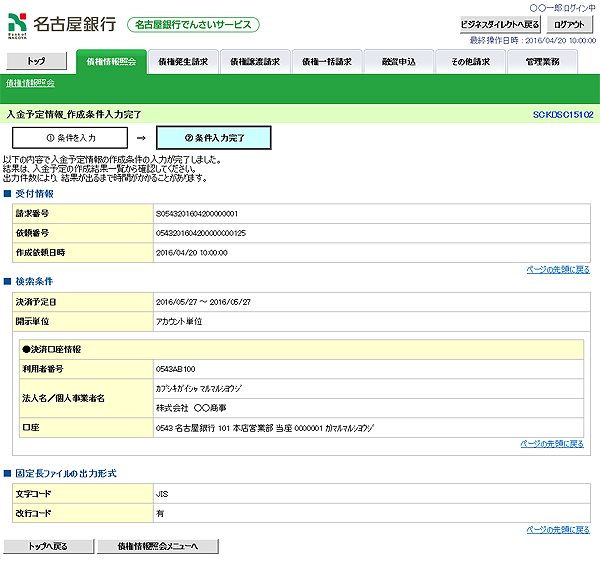This screenshot has height=562, width=600.
Task: Select the その他請求 tab
Action: (x=471, y=62)
